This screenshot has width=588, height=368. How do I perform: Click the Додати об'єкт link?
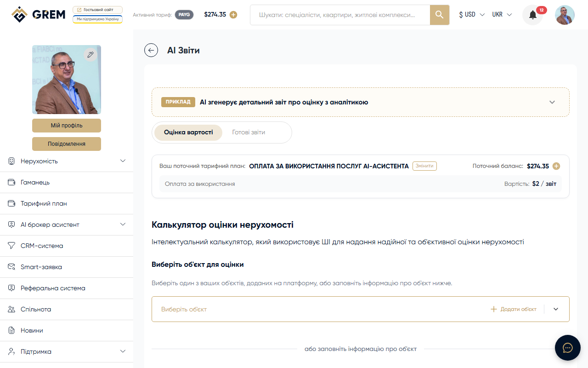point(513,309)
